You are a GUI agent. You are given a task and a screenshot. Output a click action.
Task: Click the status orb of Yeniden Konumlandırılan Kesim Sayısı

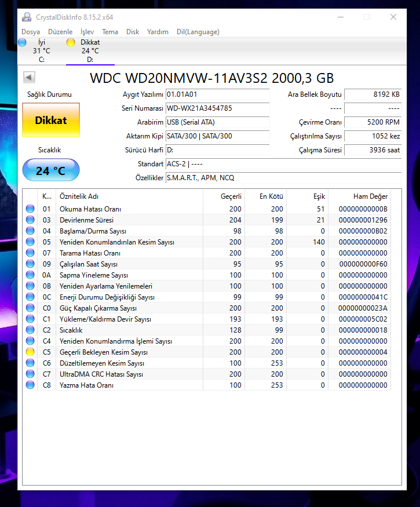(30, 242)
